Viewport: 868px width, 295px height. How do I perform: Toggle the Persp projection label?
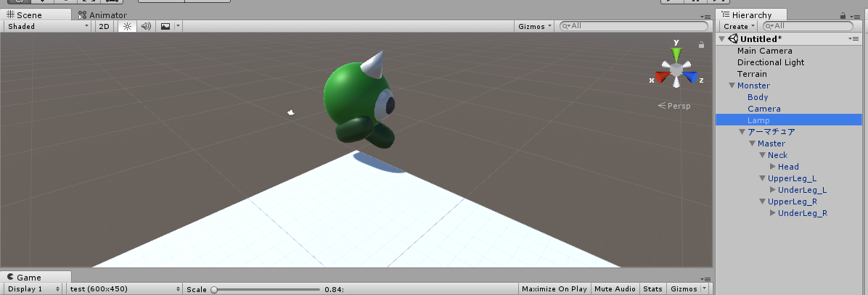pyautogui.click(x=674, y=106)
